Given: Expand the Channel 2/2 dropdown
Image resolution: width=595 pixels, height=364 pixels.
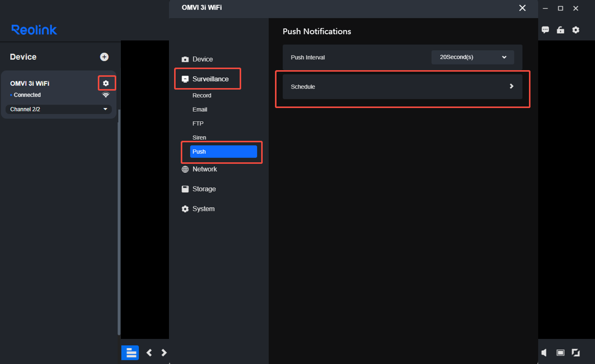Looking at the screenshot, I should click(58, 110).
